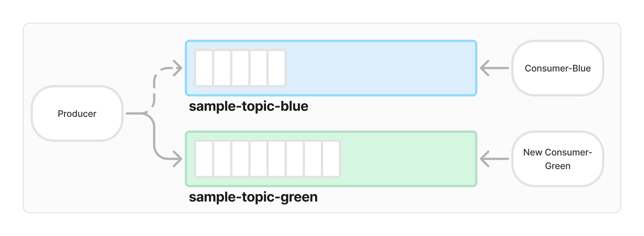Viewport: 644px width, 236px height.
Task: Click the arrow from New Consumer-Green to green topic
Action: coord(494,159)
